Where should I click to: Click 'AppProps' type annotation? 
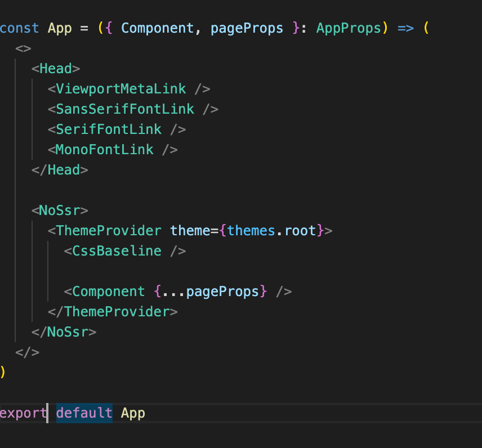(349, 28)
